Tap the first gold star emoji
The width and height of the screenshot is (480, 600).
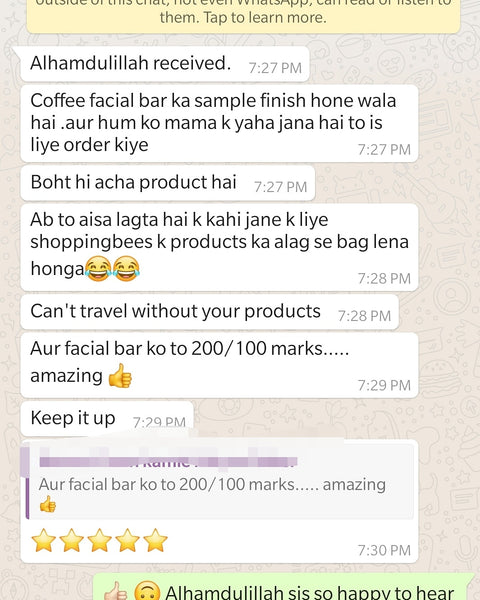click(44, 540)
